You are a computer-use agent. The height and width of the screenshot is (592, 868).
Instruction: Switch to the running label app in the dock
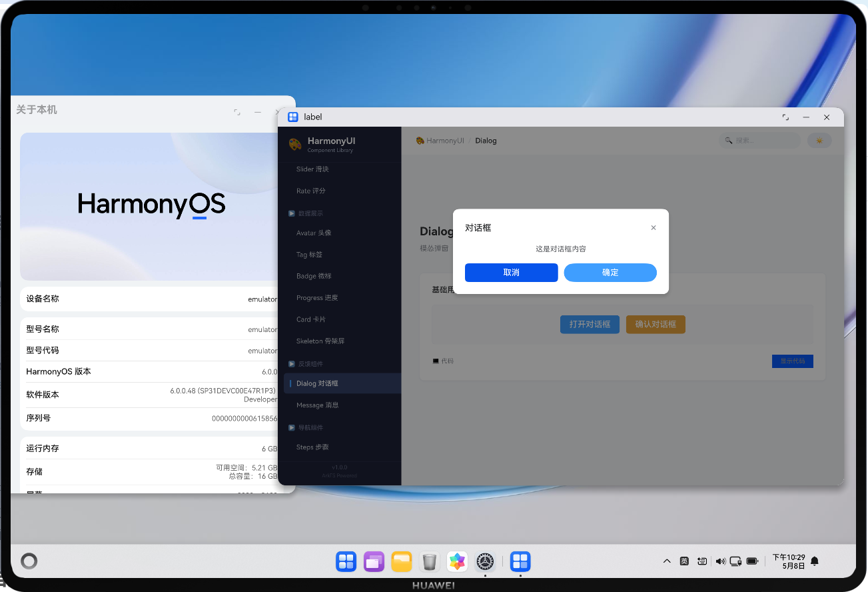click(520, 562)
